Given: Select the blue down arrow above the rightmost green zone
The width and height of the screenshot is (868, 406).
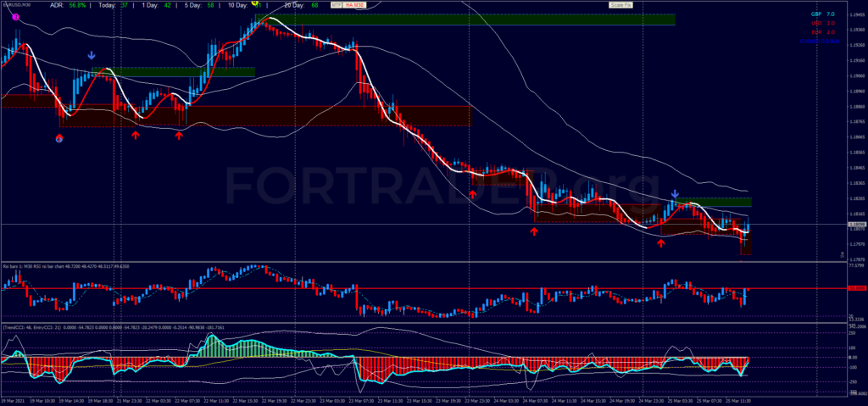Looking at the screenshot, I should click(675, 194).
